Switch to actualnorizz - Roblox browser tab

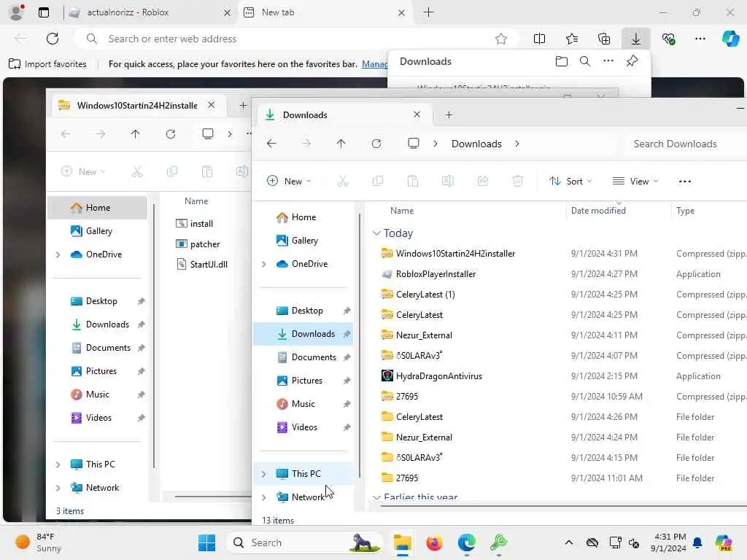(x=150, y=12)
